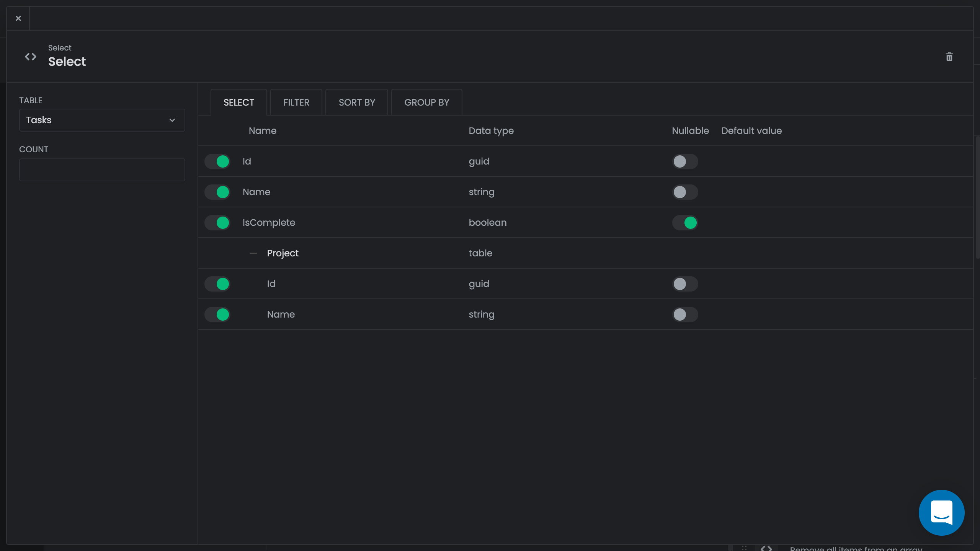
Task: Switch to the FILTER tab
Action: [x=296, y=103]
